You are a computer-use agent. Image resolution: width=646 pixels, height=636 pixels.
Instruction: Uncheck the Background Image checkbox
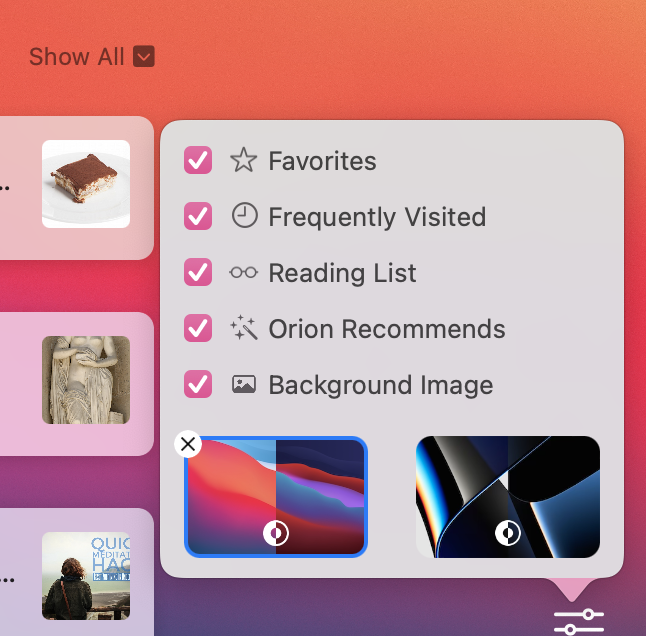click(x=198, y=384)
